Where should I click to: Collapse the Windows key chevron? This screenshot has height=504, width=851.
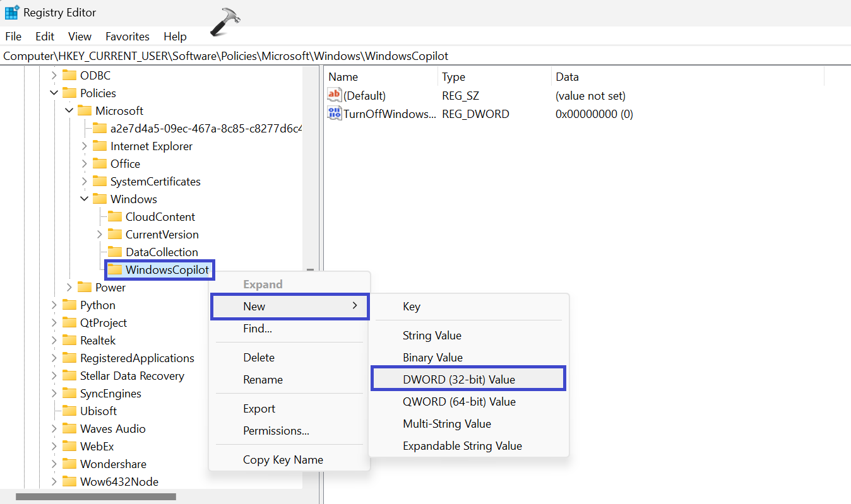(x=85, y=199)
